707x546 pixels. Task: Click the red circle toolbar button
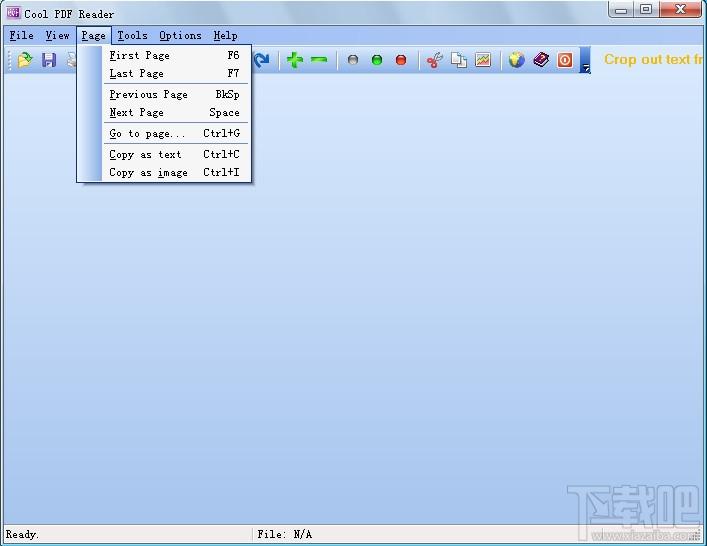click(x=401, y=60)
